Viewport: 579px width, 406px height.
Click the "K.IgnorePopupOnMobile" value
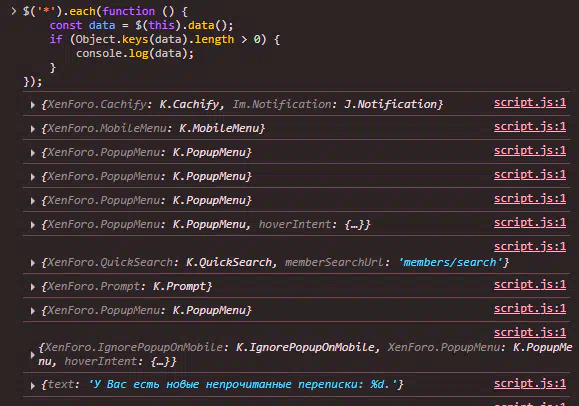305,348
